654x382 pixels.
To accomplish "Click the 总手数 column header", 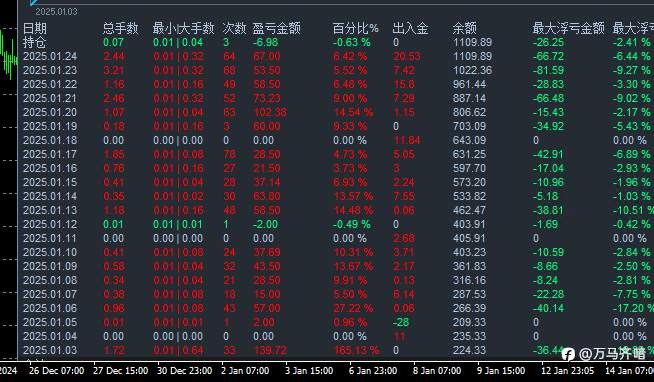I will coord(121,28).
